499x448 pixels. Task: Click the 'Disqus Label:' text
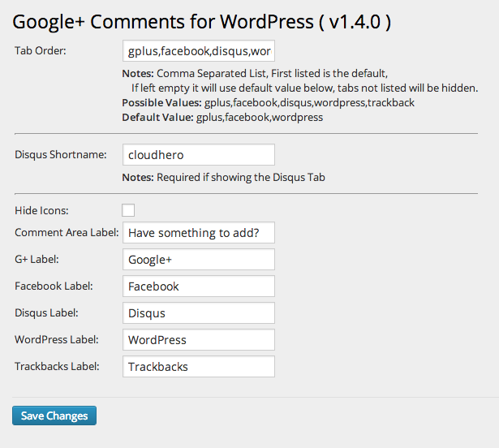pyautogui.click(x=46, y=312)
